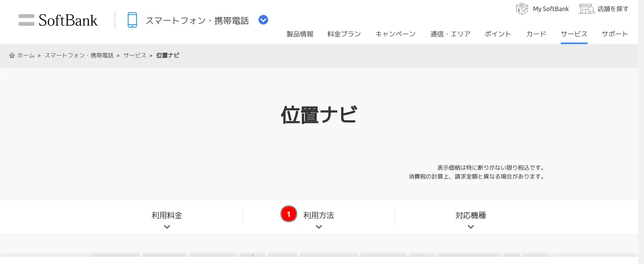Click the 消費税の計算上 notice text
Image resolution: width=644 pixels, height=264 pixels.
(477, 177)
